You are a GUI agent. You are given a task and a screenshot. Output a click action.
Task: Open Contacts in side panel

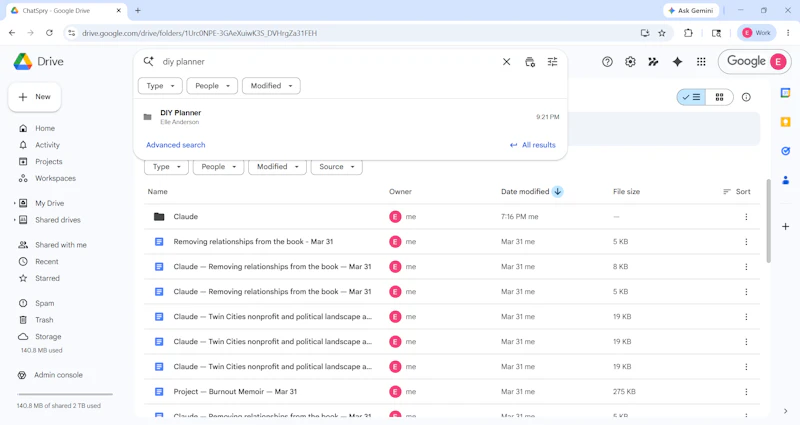coord(785,180)
